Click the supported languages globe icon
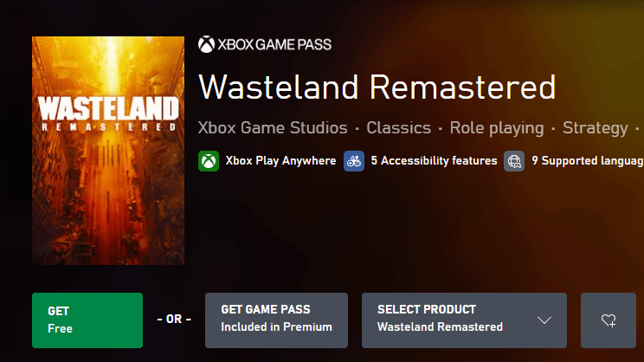Image resolution: width=644 pixels, height=362 pixels. (x=514, y=161)
